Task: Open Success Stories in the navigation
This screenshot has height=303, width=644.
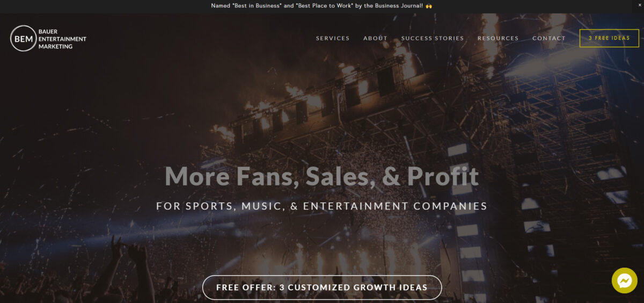Action: pos(433,38)
